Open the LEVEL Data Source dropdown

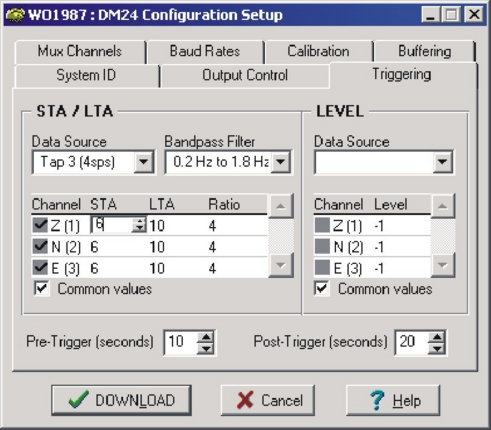[x=442, y=162]
